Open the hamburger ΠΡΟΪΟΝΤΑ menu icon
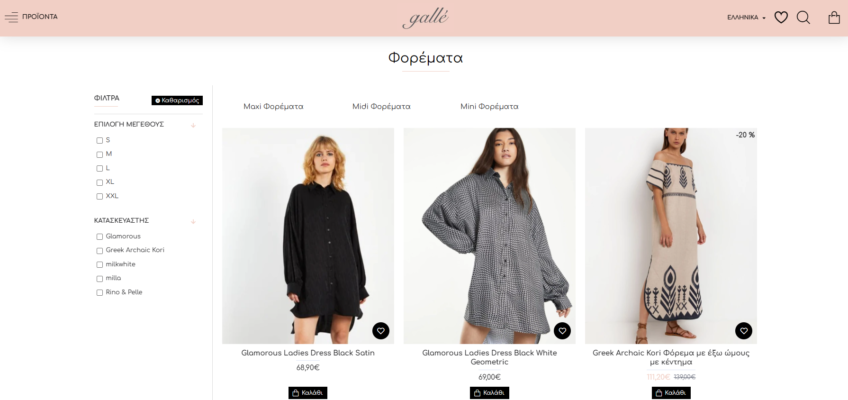848x400 pixels. pyautogui.click(x=11, y=17)
